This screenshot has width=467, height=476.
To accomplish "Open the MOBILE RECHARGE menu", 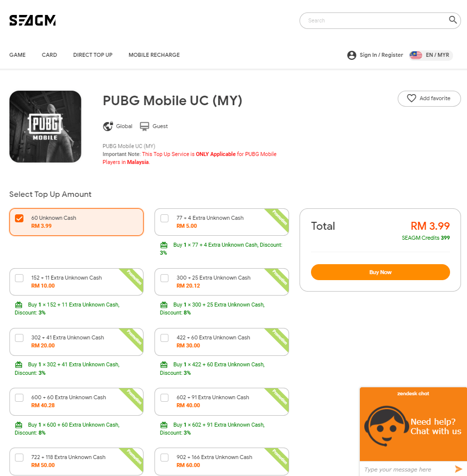I will [x=154, y=55].
